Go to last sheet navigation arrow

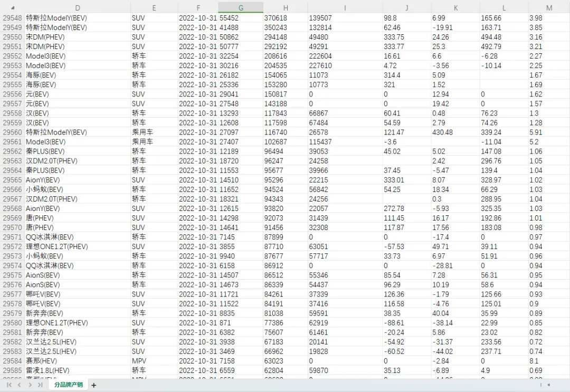click(x=40, y=385)
